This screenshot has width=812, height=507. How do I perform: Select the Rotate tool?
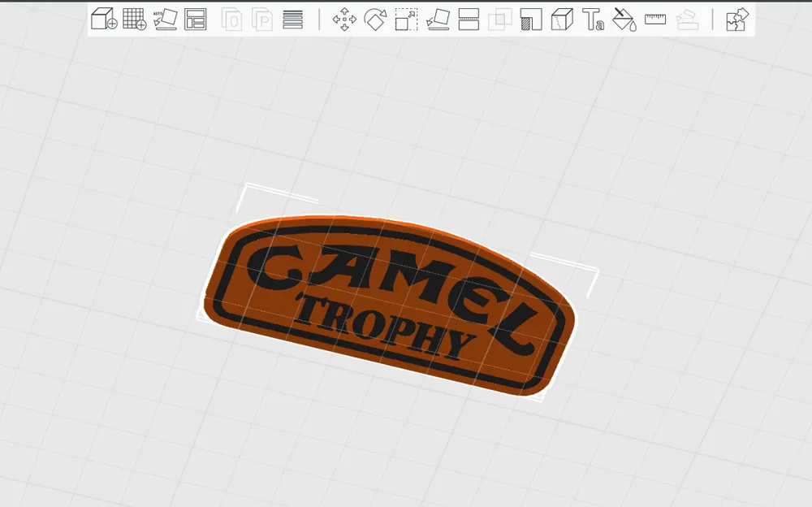[x=375, y=19]
